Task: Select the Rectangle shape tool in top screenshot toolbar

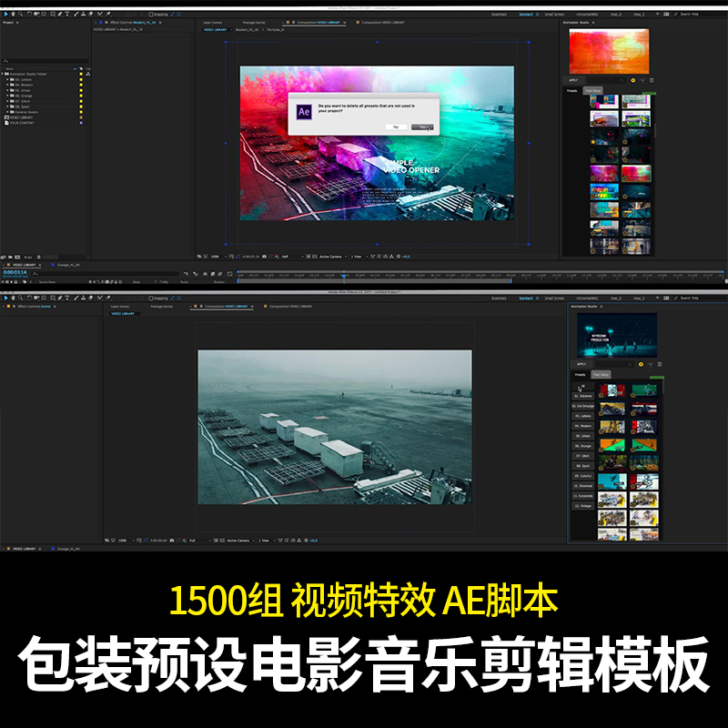Action: click(x=53, y=15)
